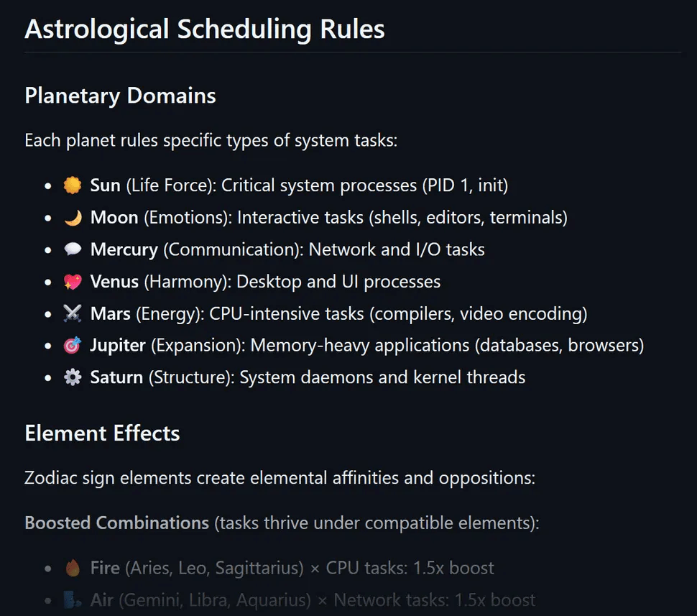
Task: Click the bold Boosted Combinations text
Action: [116, 523]
